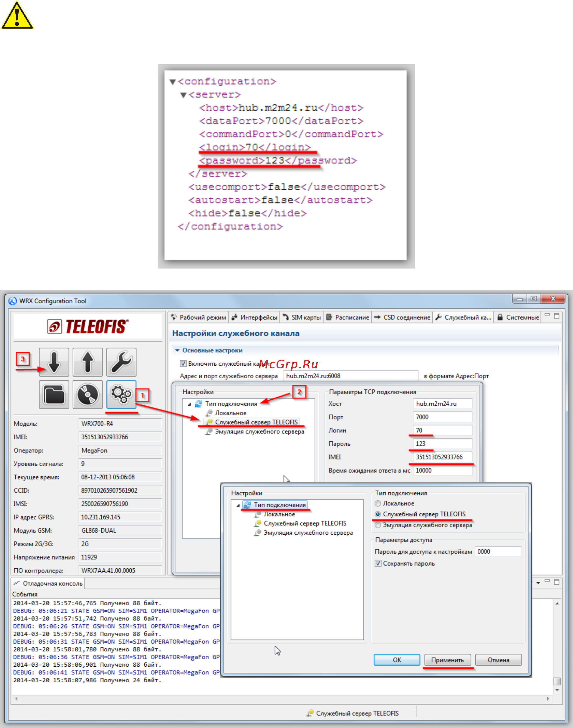Collapse Тип подключения tree node in back panel
Image resolution: width=573 pixels, height=728 pixels.
(x=189, y=404)
